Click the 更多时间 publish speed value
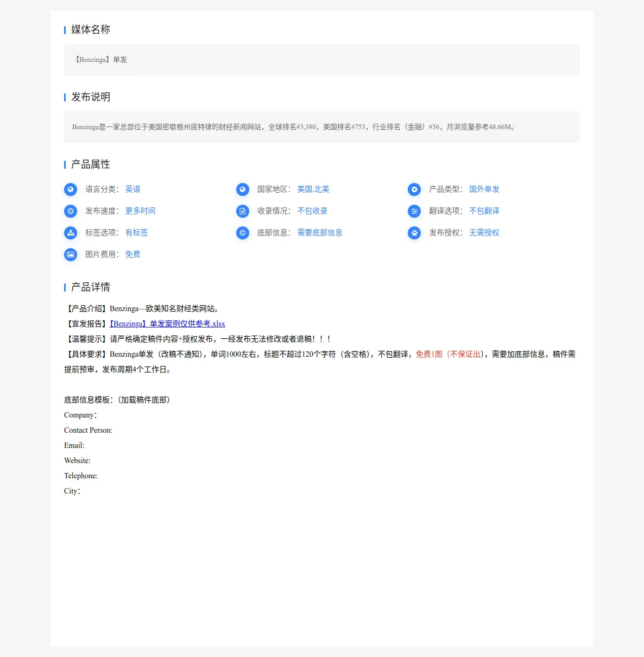Viewport: 644px width, 657px height. 141,211
